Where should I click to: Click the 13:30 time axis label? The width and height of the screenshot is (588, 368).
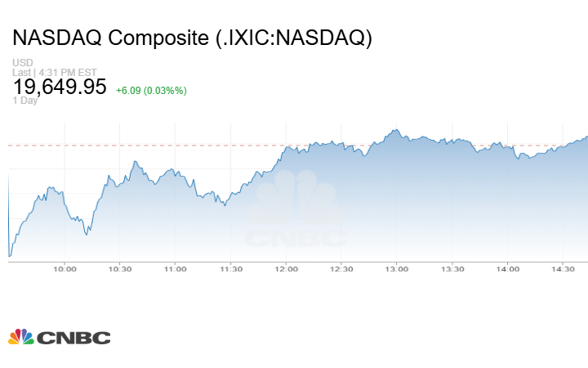452,268
